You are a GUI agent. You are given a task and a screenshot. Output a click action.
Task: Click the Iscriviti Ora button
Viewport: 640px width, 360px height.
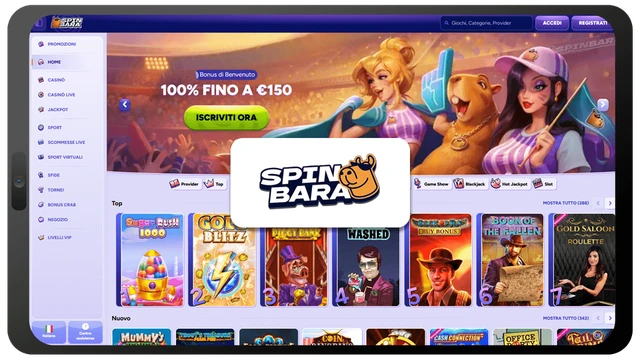(226, 118)
